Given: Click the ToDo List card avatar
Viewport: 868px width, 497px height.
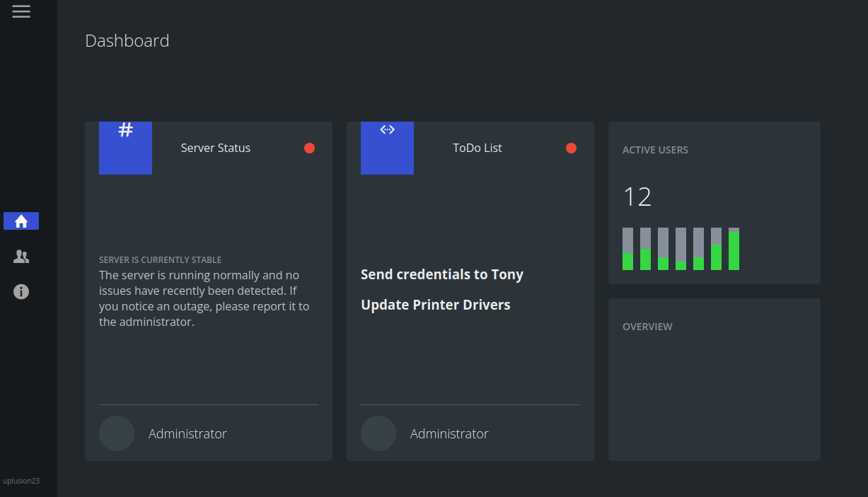Looking at the screenshot, I should 378,433.
